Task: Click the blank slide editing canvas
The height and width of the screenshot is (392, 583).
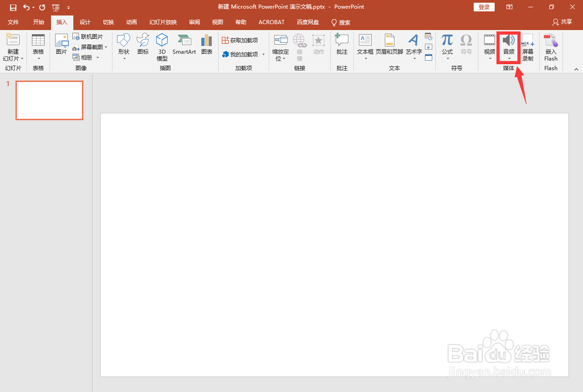Action: [x=334, y=245]
